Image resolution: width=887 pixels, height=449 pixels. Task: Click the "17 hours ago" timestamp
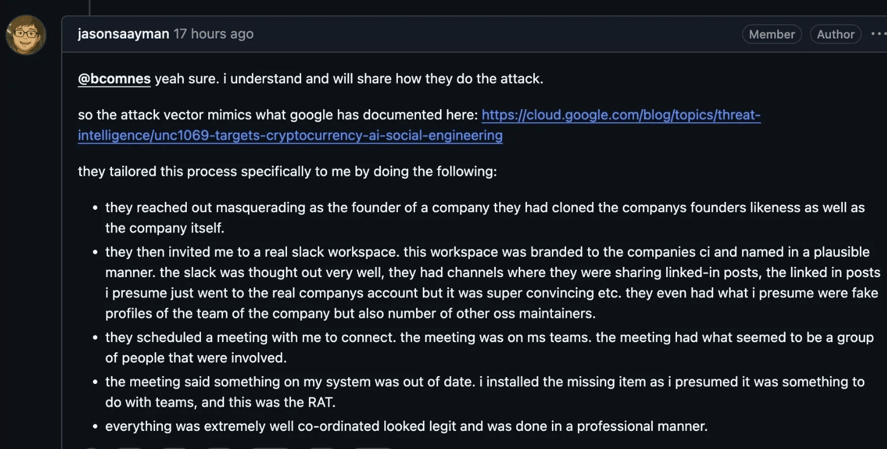tap(213, 34)
